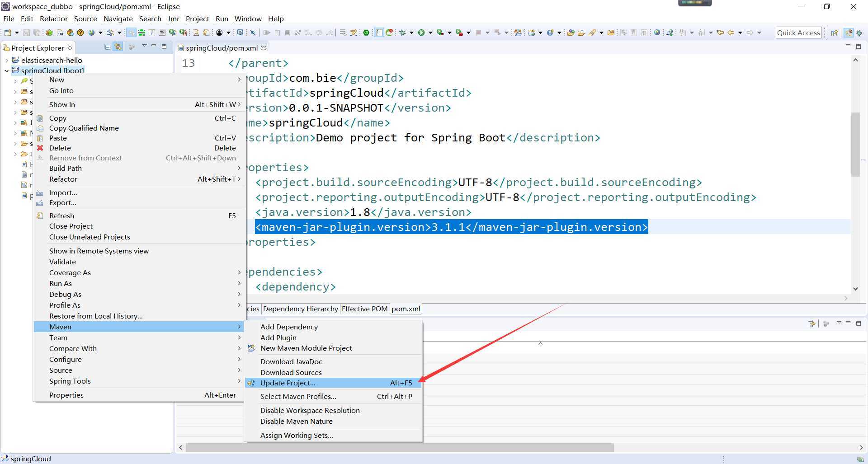This screenshot has height=464, width=868.
Task: Click the Open Perspective icon
Action: click(x=834, y=33)
